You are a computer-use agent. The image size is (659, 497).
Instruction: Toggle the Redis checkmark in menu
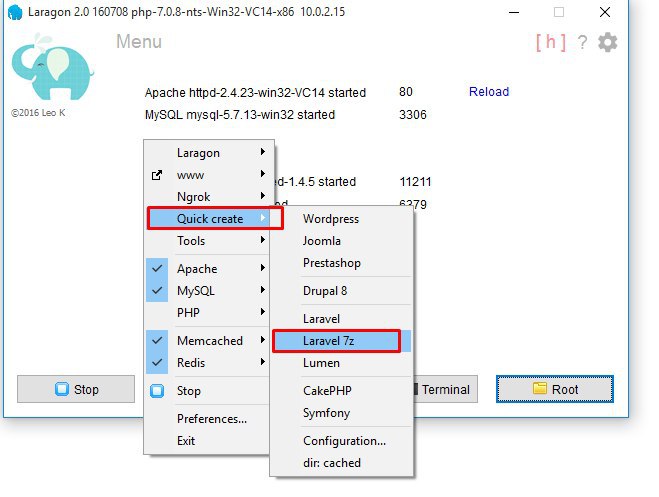pos(157,362)
